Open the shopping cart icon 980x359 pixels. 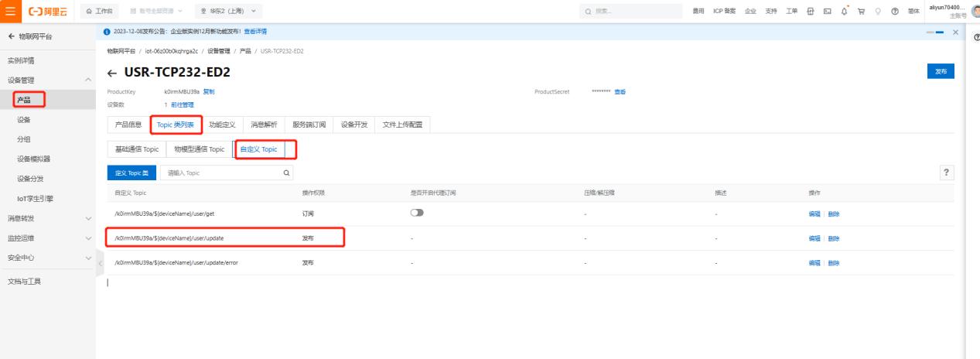click(x=861, y=12)
